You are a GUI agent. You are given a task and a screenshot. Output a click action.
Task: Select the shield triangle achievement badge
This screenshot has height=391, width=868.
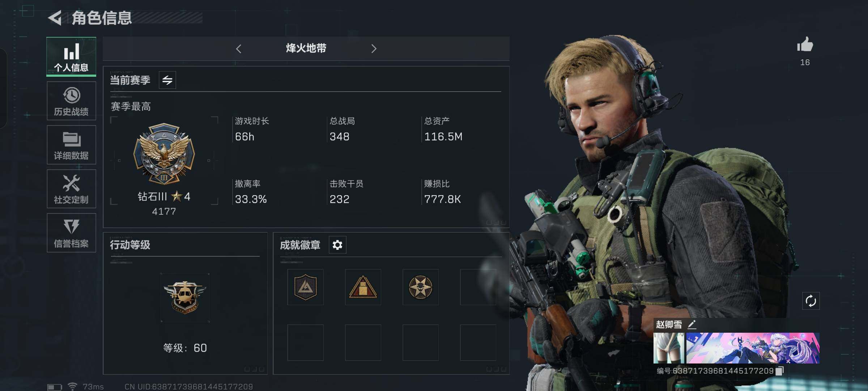305,287
